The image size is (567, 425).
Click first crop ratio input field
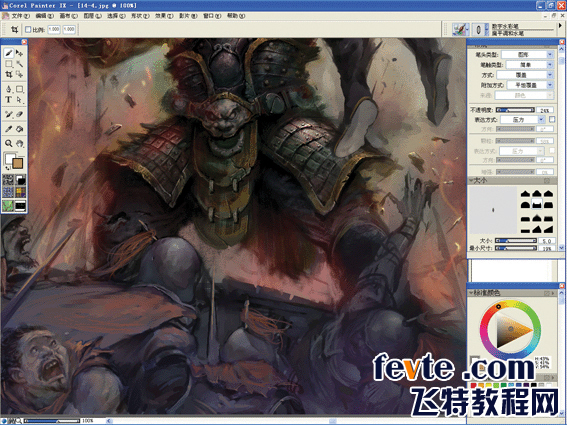click(x=54, y=29)
